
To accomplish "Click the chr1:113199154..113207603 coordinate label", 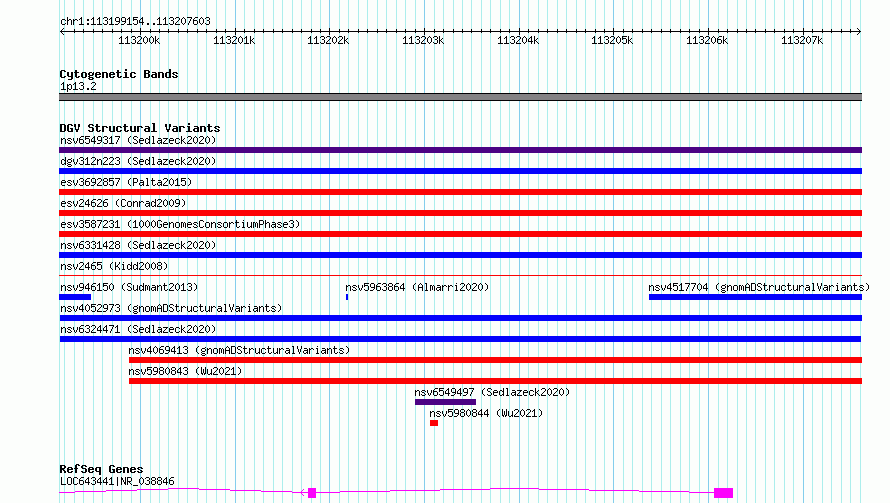I will pos(135,21).
